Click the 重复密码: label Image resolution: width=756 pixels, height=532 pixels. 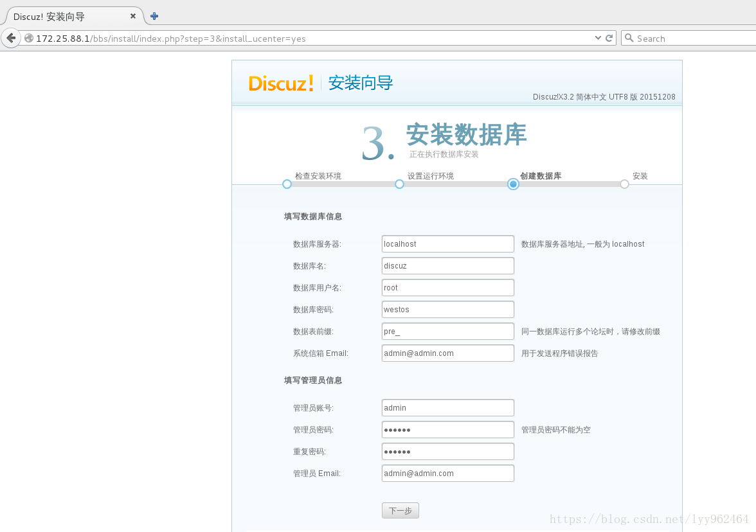[310, 452]
